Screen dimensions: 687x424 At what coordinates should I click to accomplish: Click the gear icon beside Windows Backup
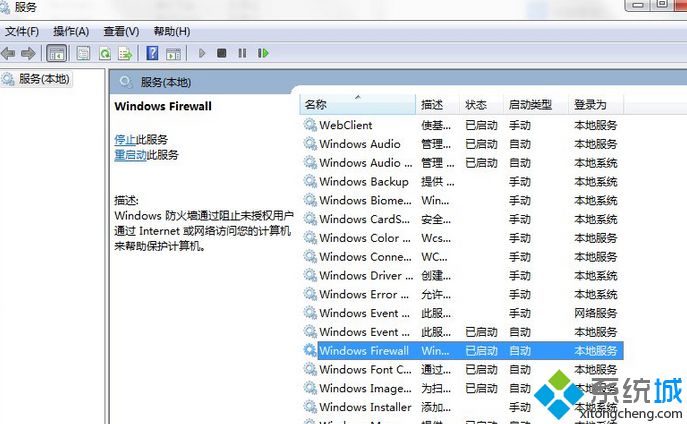pos(310,181)
